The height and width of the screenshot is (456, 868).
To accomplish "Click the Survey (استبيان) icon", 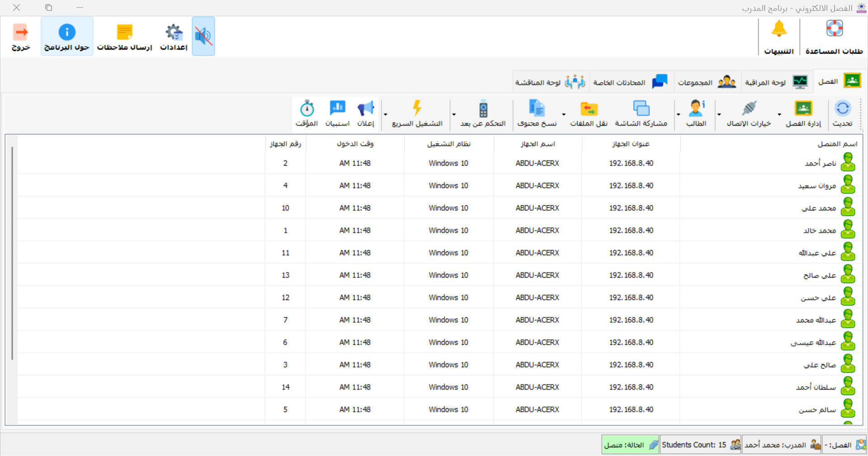I will tap(337, 113).
